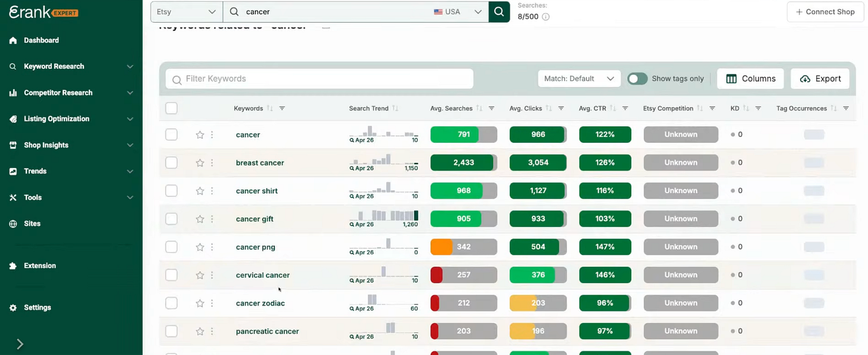This screenshot has height=355, width=868.
Task: Tick the select-all header checkbox
Action: coord(171,108)
